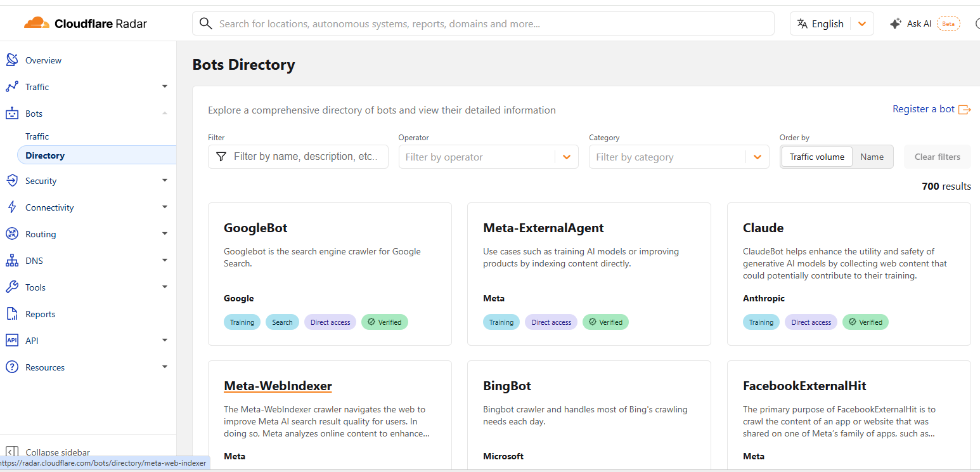980x472 pixels.
Task: Click the Clear filters button
Action: 937,157
